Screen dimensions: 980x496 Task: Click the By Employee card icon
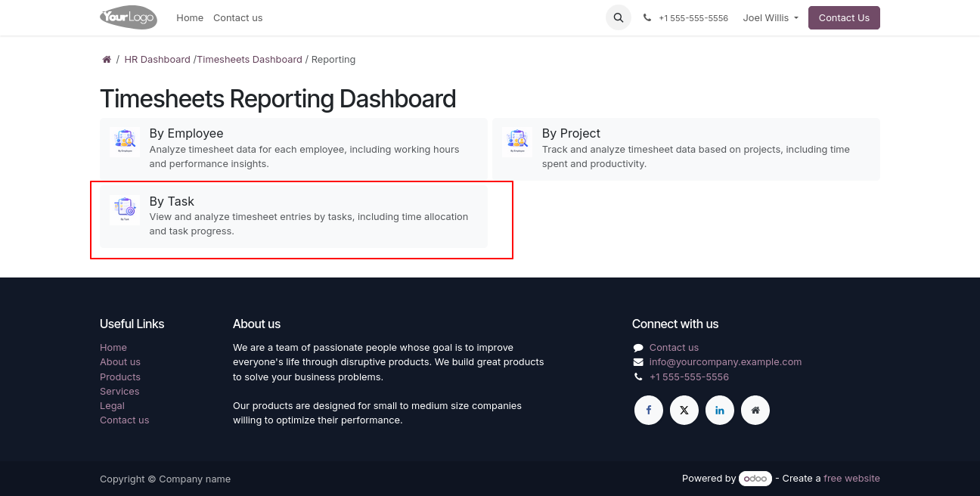pos(125,141)
